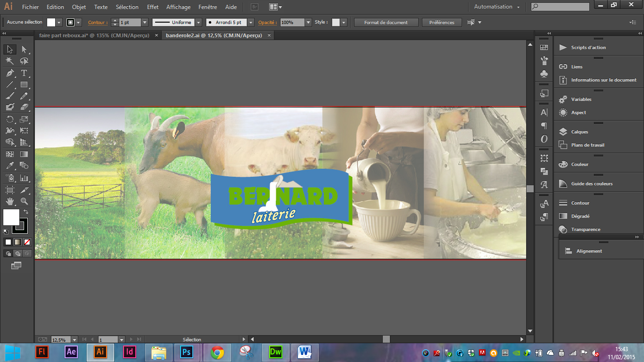
Task: Select the Eyedropper tool
Action: [x=10, y=165]
